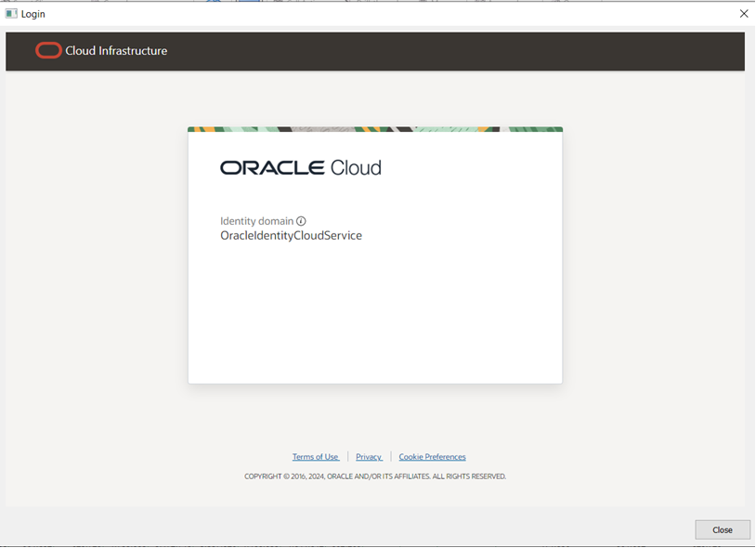
Task: Click the OracleIdentityCloudService domain text
Action: pos(291,236)
